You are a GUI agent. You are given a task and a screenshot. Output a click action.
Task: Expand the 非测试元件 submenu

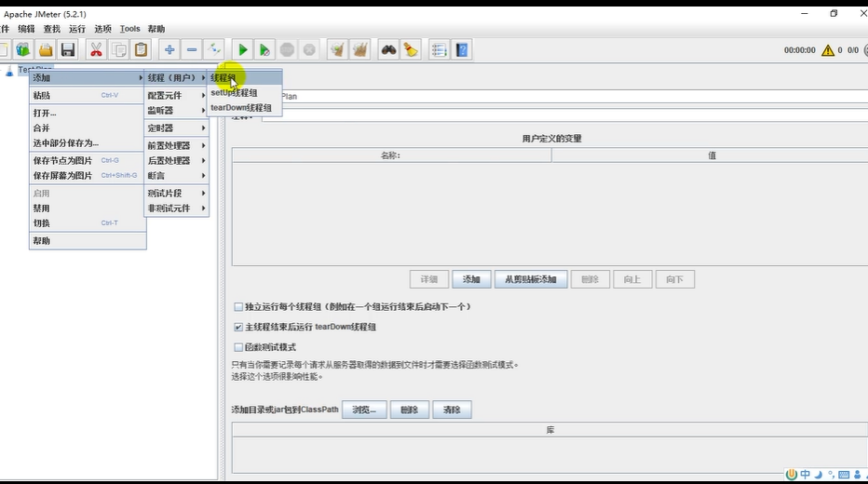click(177, 208)
